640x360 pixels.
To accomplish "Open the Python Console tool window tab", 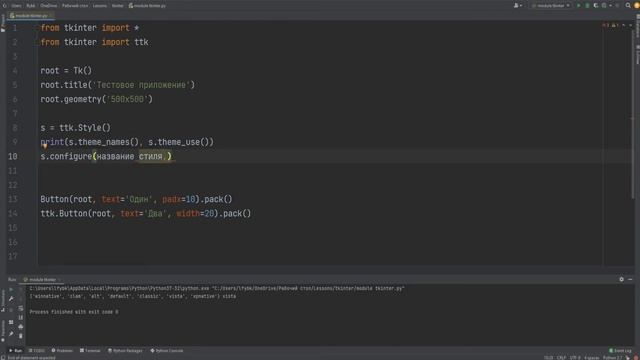I will click(167, 351).
